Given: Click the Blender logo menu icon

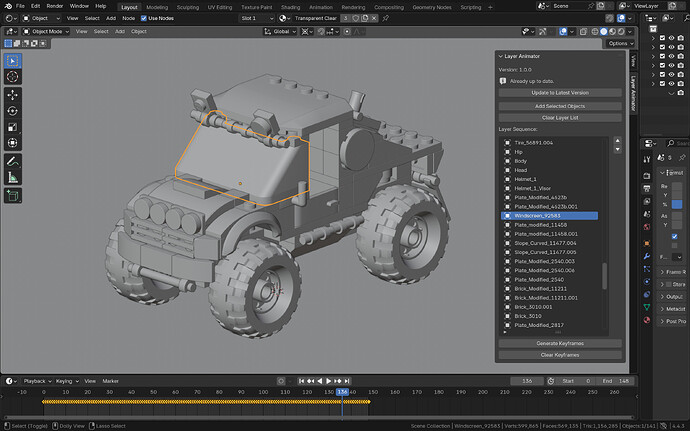Looking at the screenshot, I should pyautogui.click(x=8, y=6).
